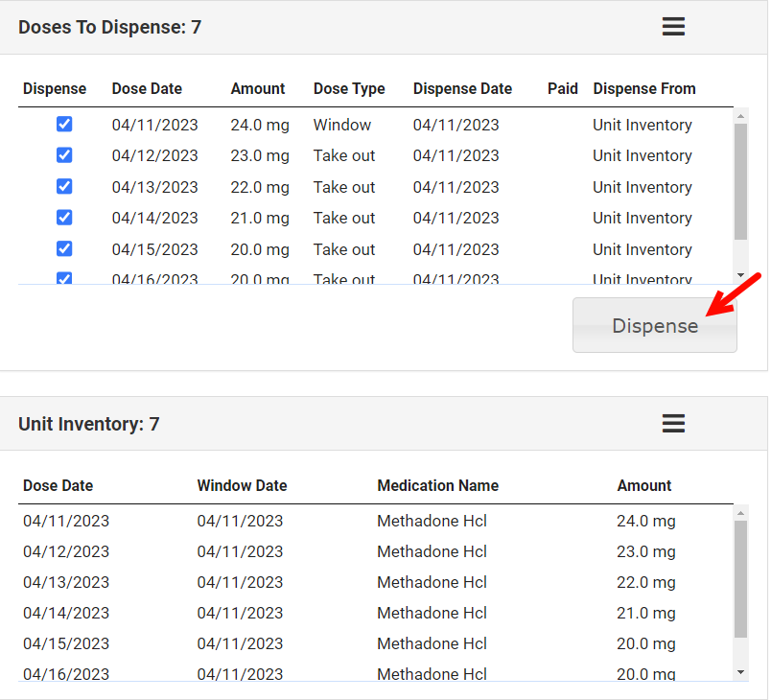Click the Unit Inventory scrollbar down arrow
771x700 pixels.
[740, 672]
